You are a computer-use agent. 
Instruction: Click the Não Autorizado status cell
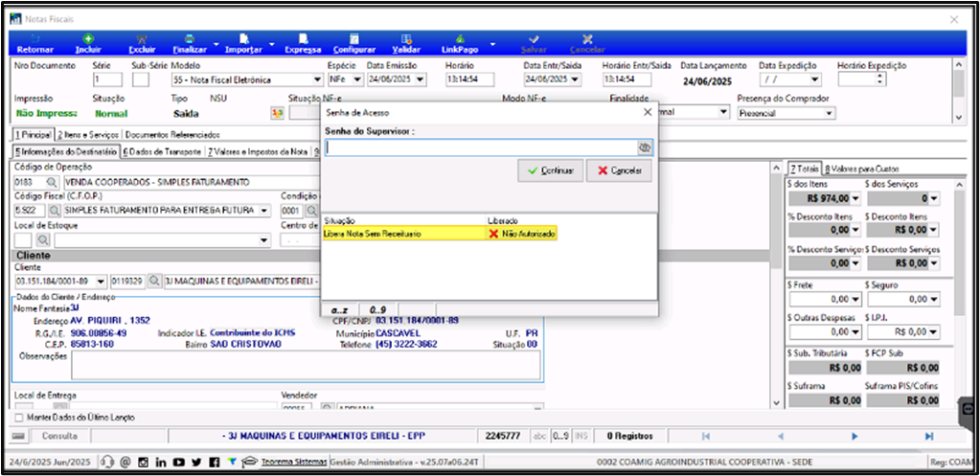click(522, 233)
